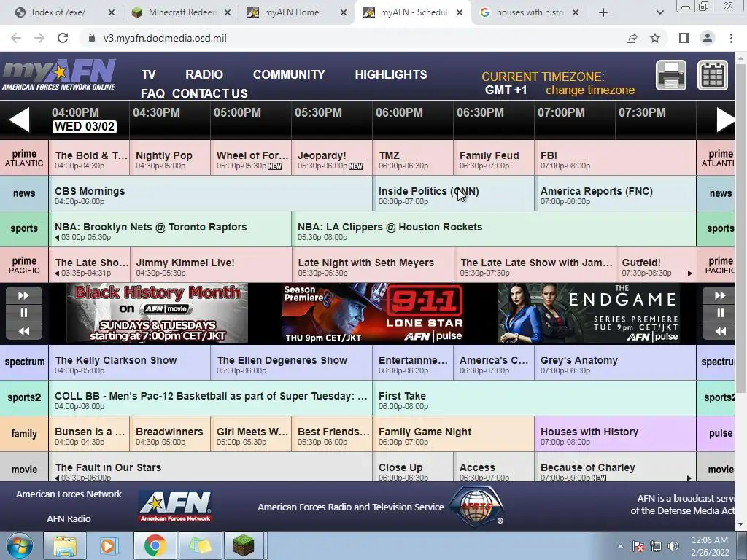Open the FAQ page

(x=152, y=93)
